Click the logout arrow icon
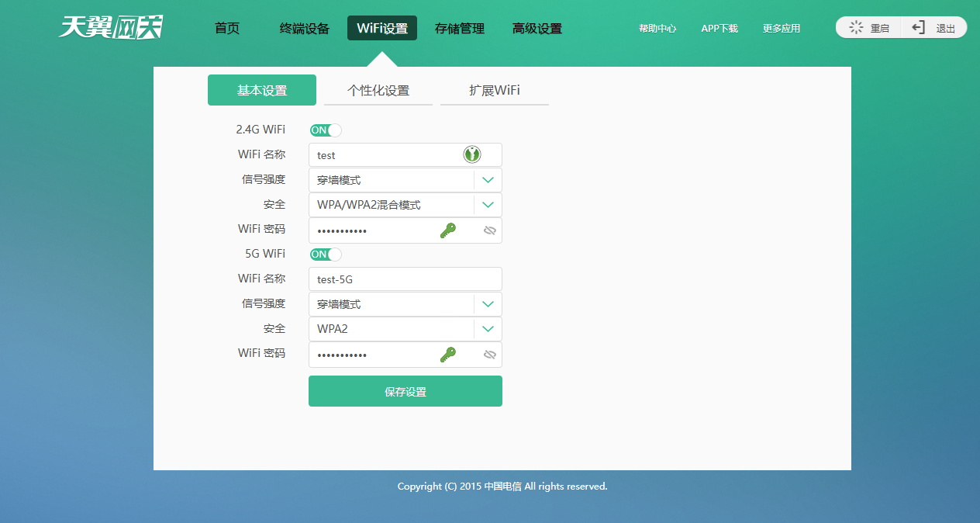 pos(918,28)
